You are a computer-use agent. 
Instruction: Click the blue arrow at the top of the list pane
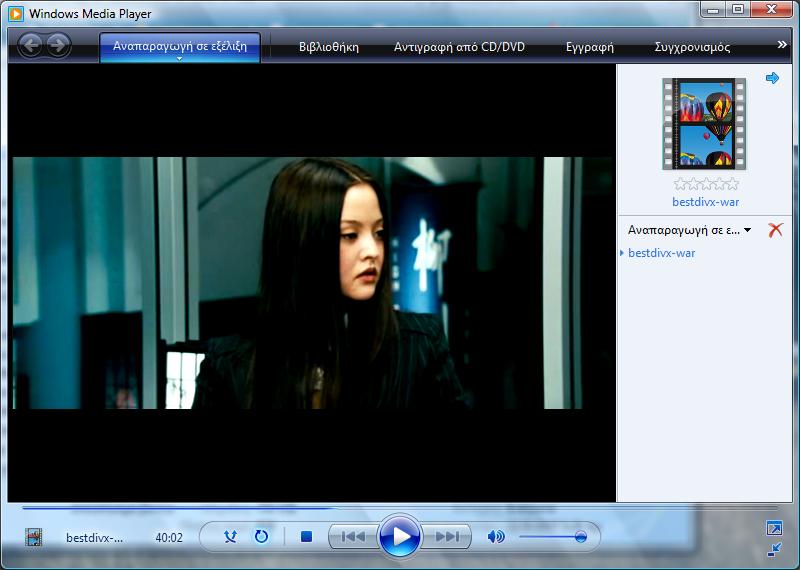tap(772, 78)
